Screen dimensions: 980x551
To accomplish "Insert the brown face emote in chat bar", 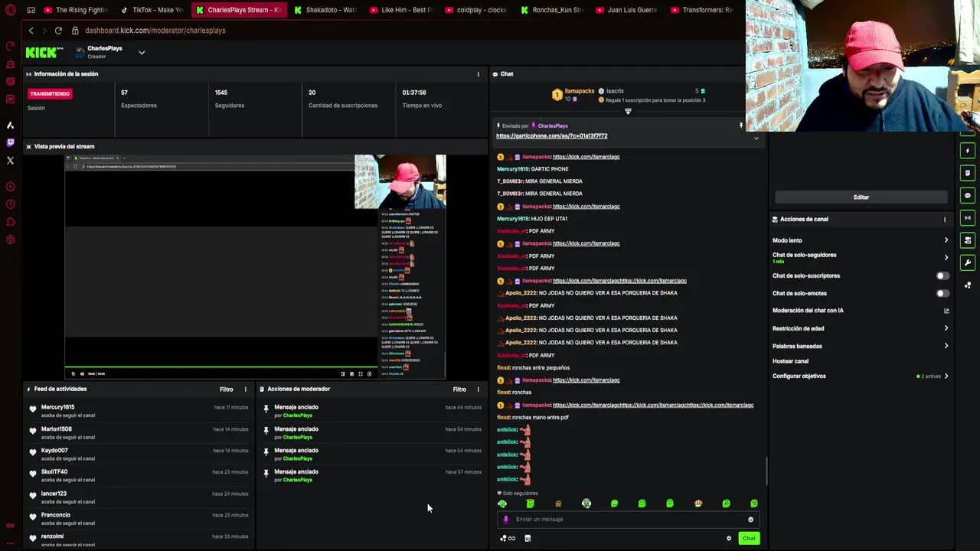I will (x=558, y=504).
